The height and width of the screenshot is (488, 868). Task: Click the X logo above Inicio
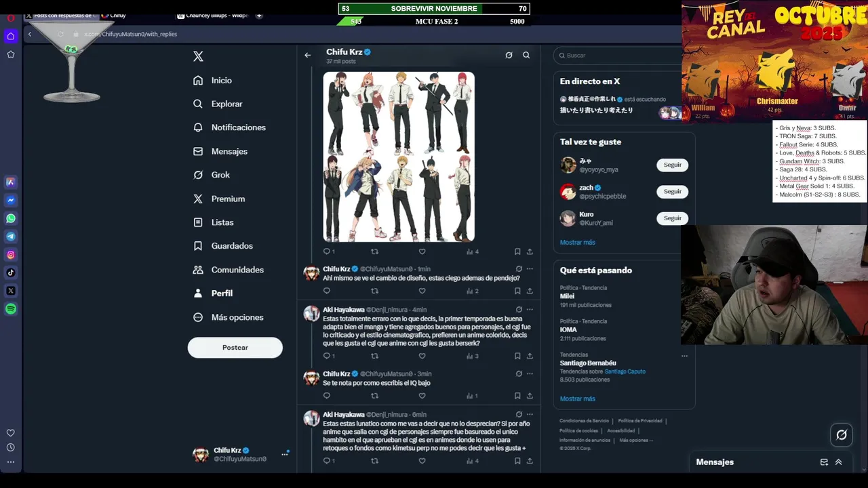[198, 56]
